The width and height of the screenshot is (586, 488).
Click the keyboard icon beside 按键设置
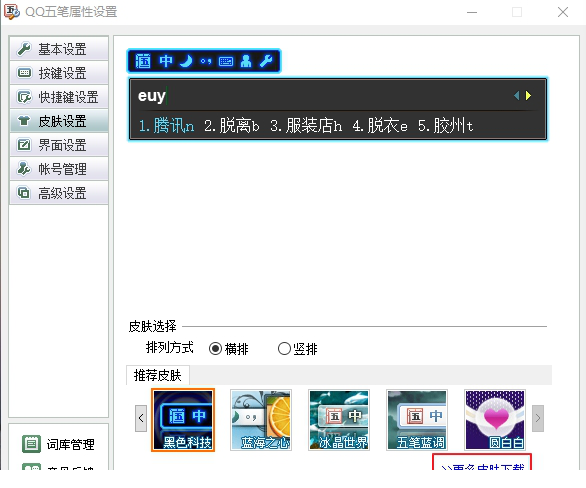point(24,72)
